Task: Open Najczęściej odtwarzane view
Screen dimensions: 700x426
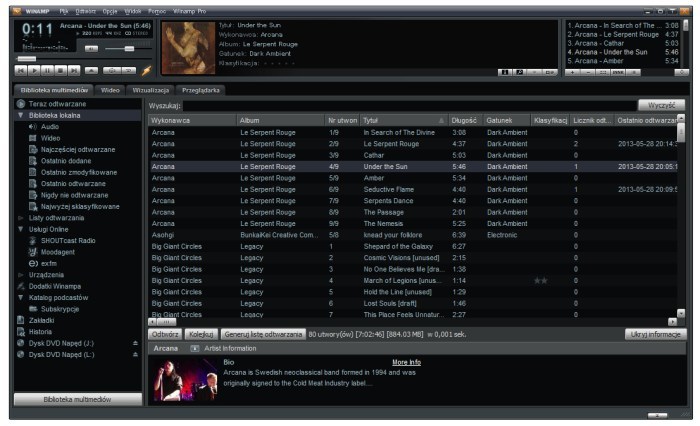Action: tap(78, 150)
